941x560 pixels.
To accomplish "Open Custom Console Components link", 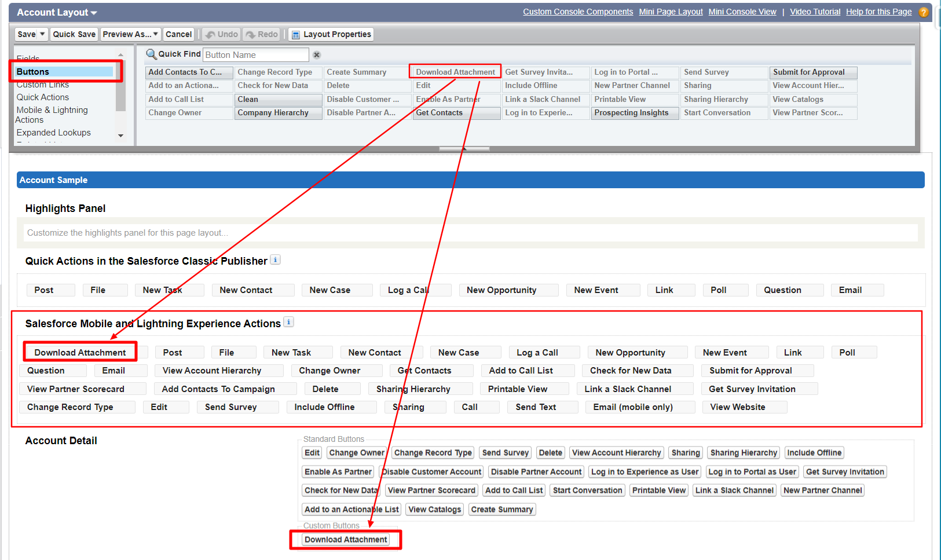I will (578, 12).
